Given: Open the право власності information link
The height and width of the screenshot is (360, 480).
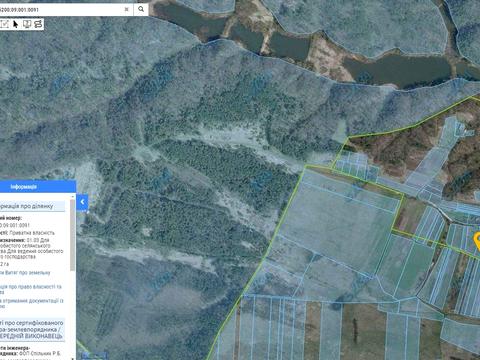Looking at the screenshot, I should (31, 289).
